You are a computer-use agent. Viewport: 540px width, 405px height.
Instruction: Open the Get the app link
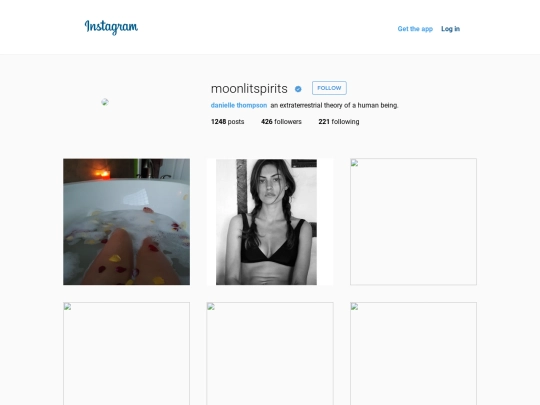coord(415,29)
